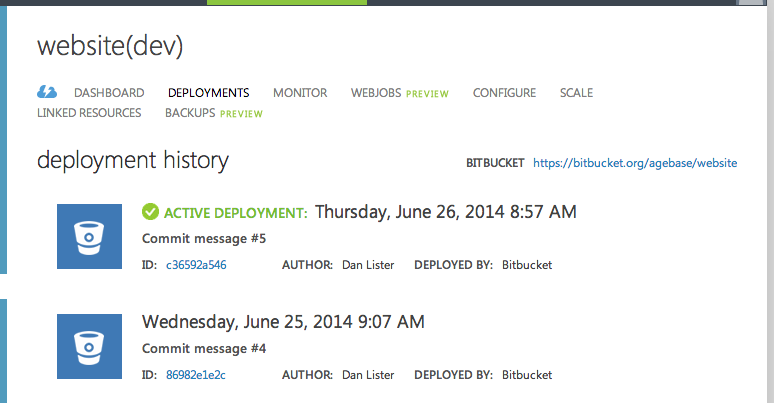This screenshot has height=403, width=774.
Task: Click the Commit message #5 text
Action: [204, 239]
